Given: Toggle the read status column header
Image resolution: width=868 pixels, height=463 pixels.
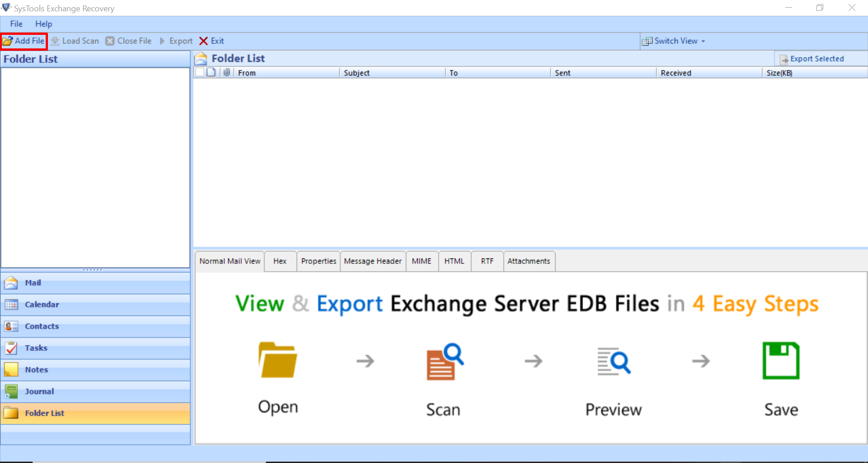Looking at the screenshot, I should (211, 72).
